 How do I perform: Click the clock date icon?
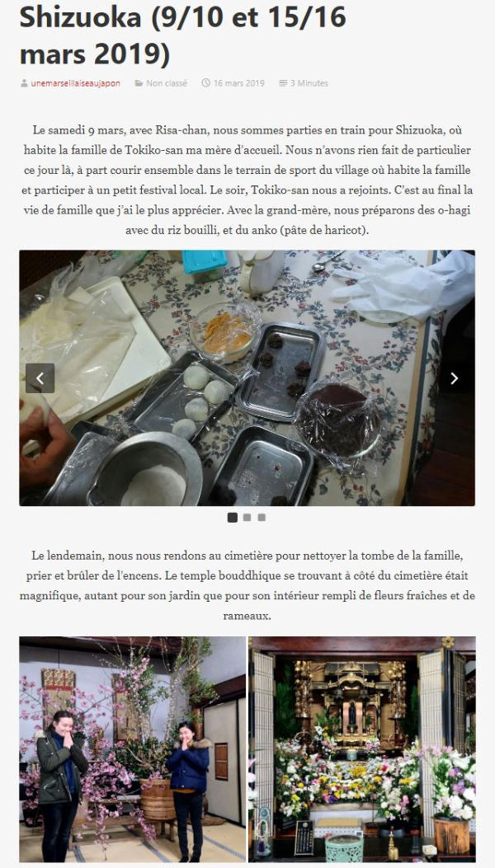point(205,83)
